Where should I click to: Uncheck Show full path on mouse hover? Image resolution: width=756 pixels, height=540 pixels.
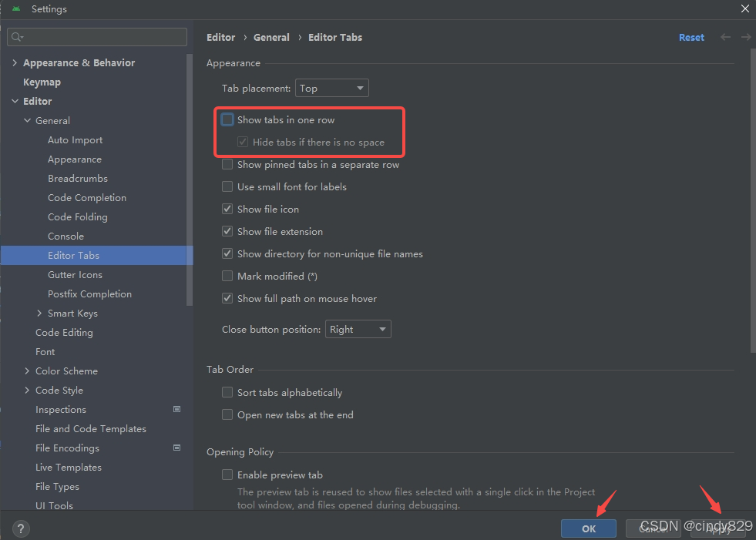[x=227, y=298]
